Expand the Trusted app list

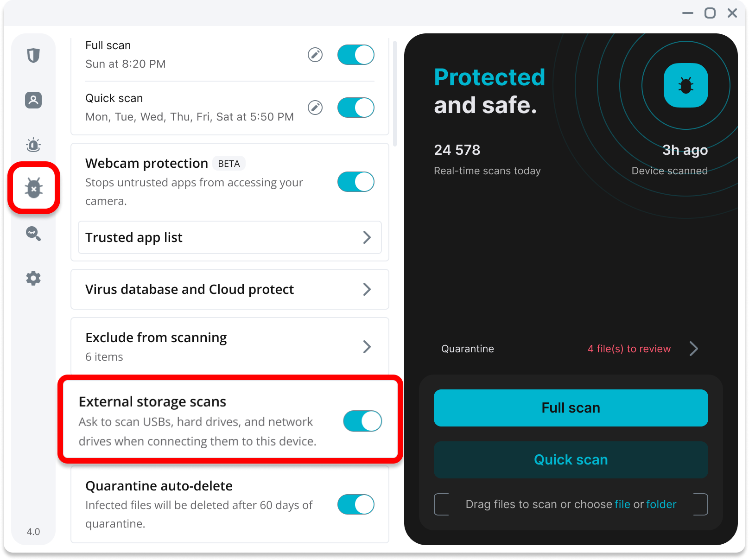click(x=230, y=237)
